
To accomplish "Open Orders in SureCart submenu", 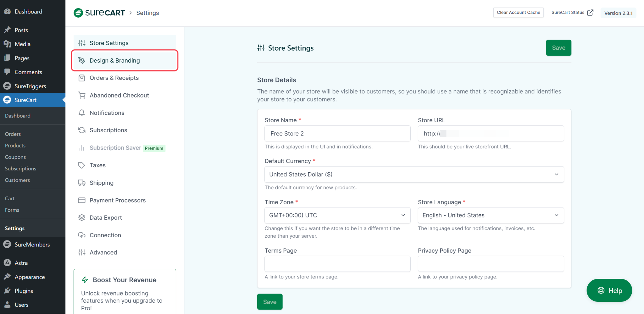I will click(x=13, y=134).
